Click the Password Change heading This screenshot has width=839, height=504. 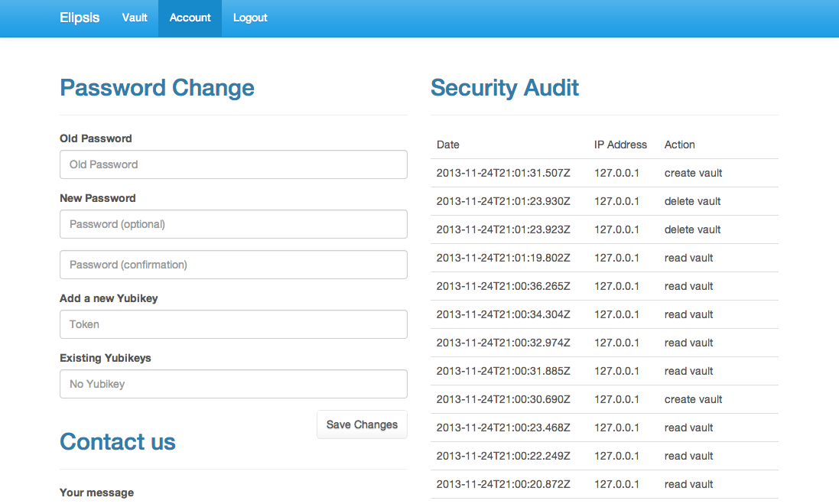tap(157, 88)
